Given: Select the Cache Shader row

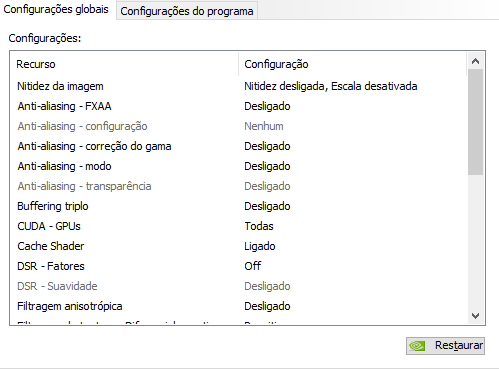Looking at the screenshot, I should (x=238, y=246).
